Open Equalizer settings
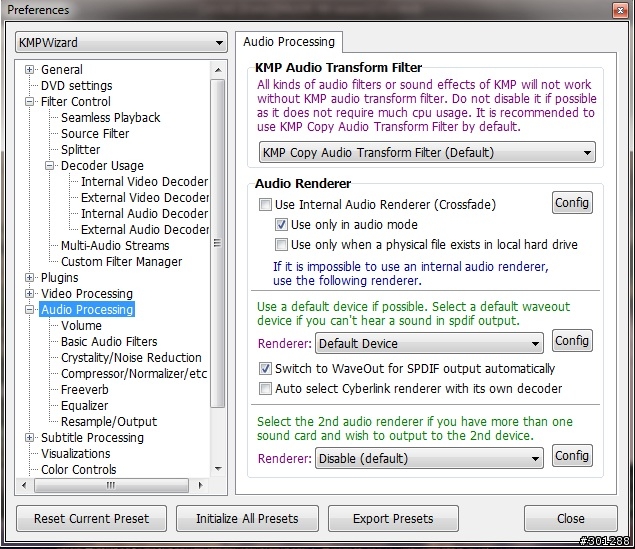 tap(85, 406)
